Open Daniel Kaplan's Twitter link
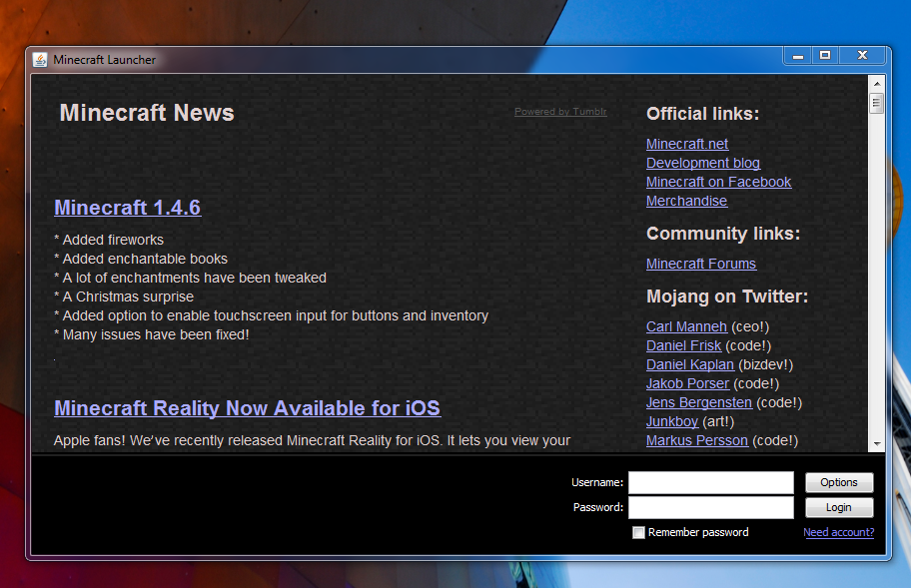Viewport: 911px width, 588px height. 689,364
